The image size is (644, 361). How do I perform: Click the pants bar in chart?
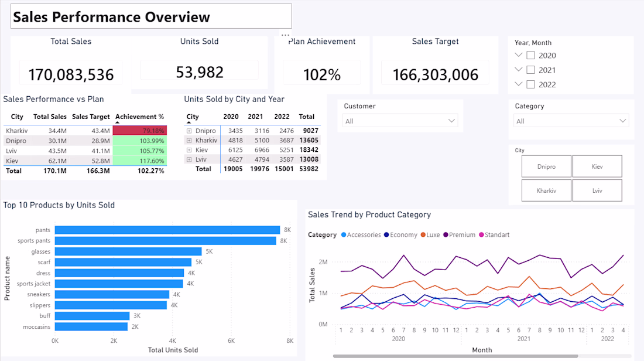167,230
